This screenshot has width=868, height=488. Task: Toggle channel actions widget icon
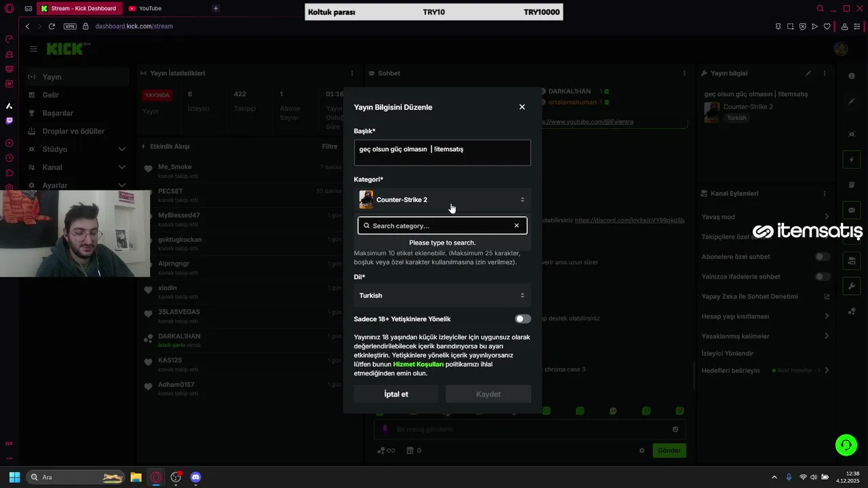point(852,261)
